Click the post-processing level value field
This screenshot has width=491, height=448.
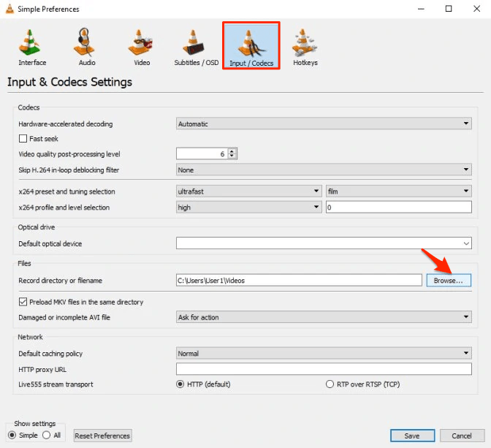click(202, 153)
